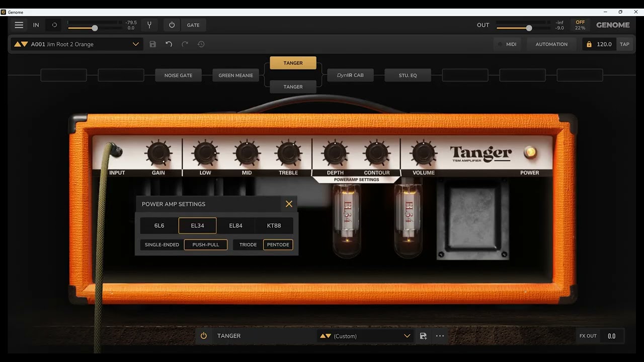This screenshot has height=362, width=644.
Task: Select the DynIR CAB block
Action: pyautogui.click(x=350, y=75)
